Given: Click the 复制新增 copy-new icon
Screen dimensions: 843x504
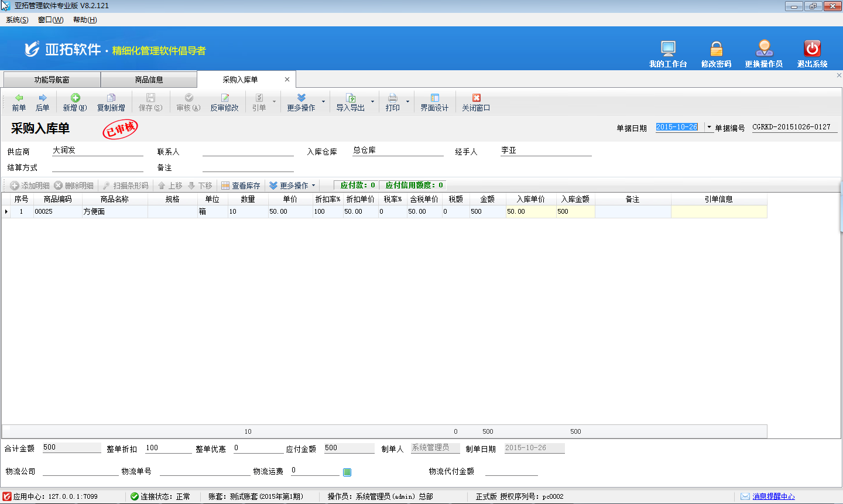Looking at the screenshot, I should [111, 98].
